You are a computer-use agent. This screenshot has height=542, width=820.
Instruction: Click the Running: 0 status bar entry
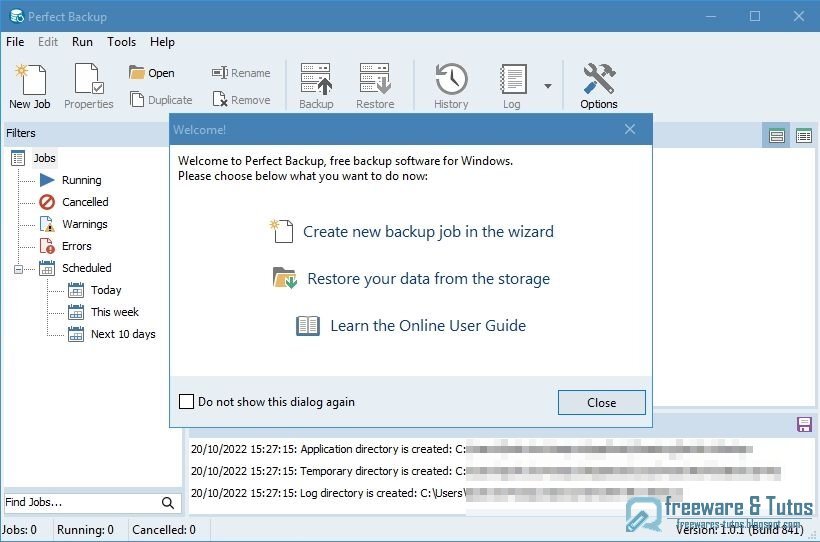85,530
